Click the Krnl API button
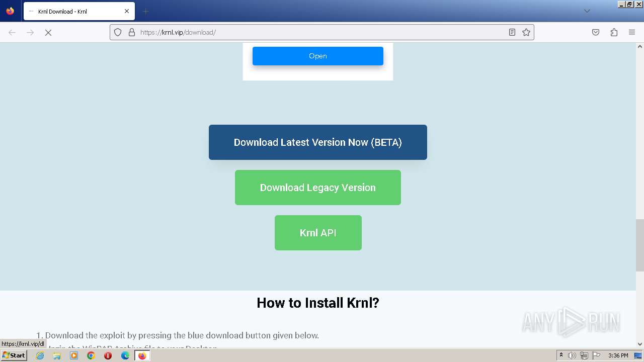The height and width of the screenshot is (362, 644). click(x=318, y=233)
